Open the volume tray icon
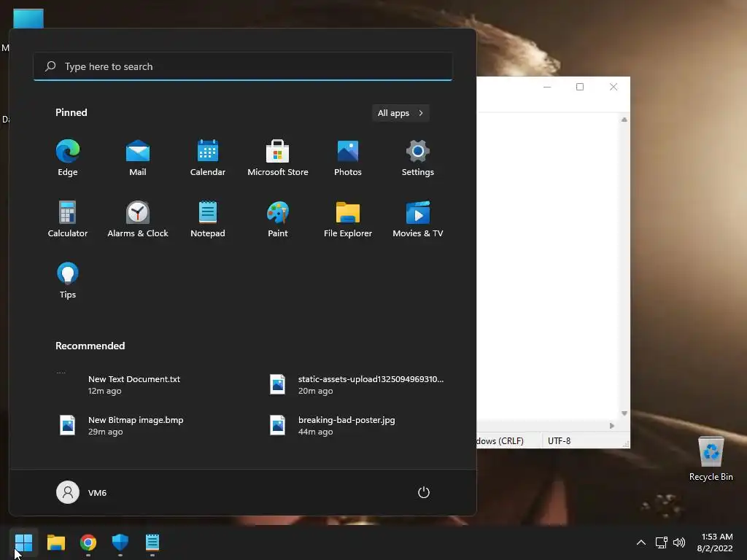Viewport: 747px width, 560px height. pyautogui.click(x=679, y=542)
